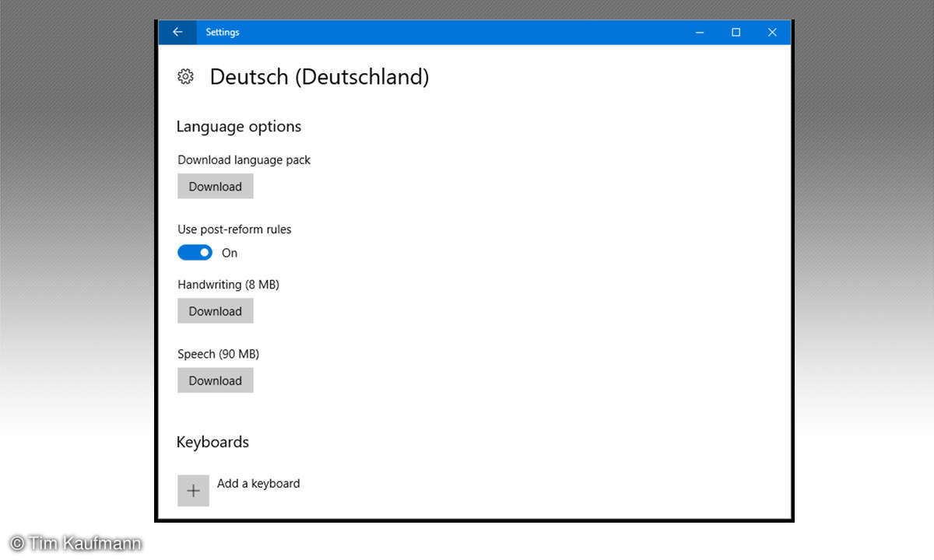Click the Language options section heading
The height and width of the screenshot is (560, 934).
pos(238,126)
